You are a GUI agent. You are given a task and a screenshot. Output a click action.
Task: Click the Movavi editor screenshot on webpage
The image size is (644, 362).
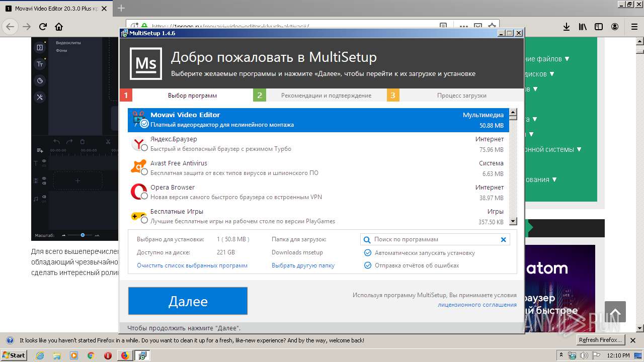75,140
